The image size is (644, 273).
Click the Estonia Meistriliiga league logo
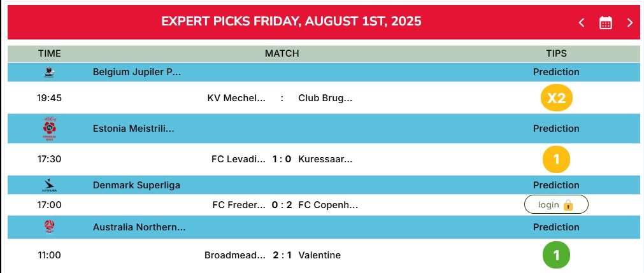tap(49, 129)
